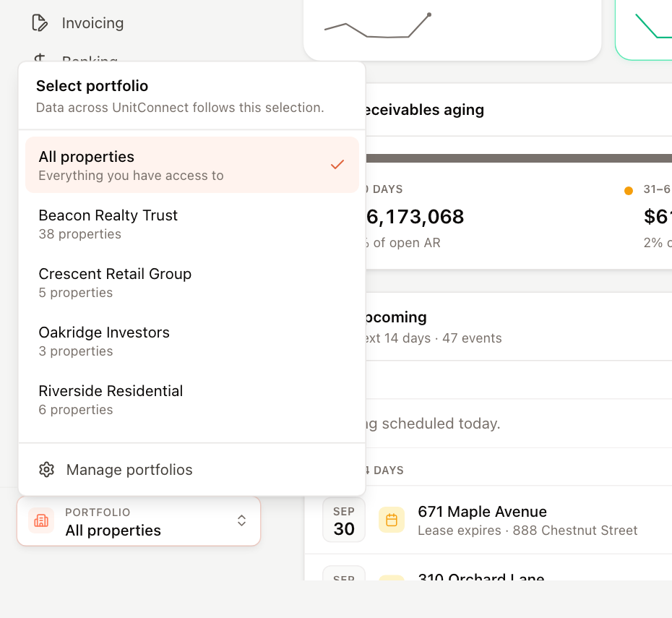Image resolution: width=672 pixels, height=618 pixels.
Task: Click the orange dot for 31–60 days
Action: [629, 191]
